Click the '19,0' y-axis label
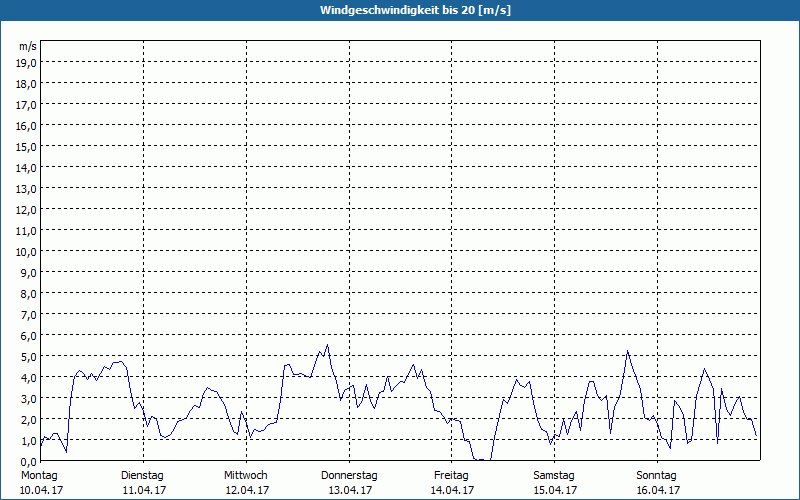Viewport: 800px width, 500px height. pyautogui.click(x=28, y=63)
